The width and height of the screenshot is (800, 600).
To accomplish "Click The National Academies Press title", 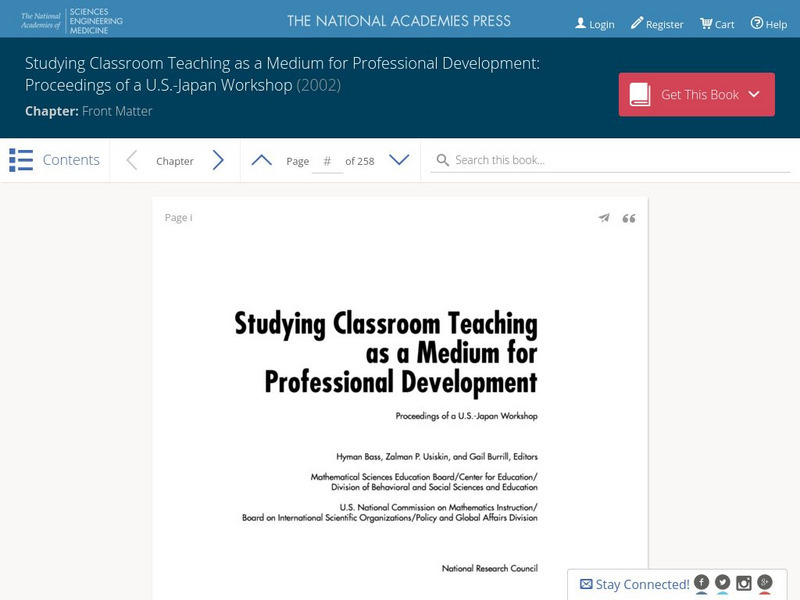I will (x=398, y=21).
